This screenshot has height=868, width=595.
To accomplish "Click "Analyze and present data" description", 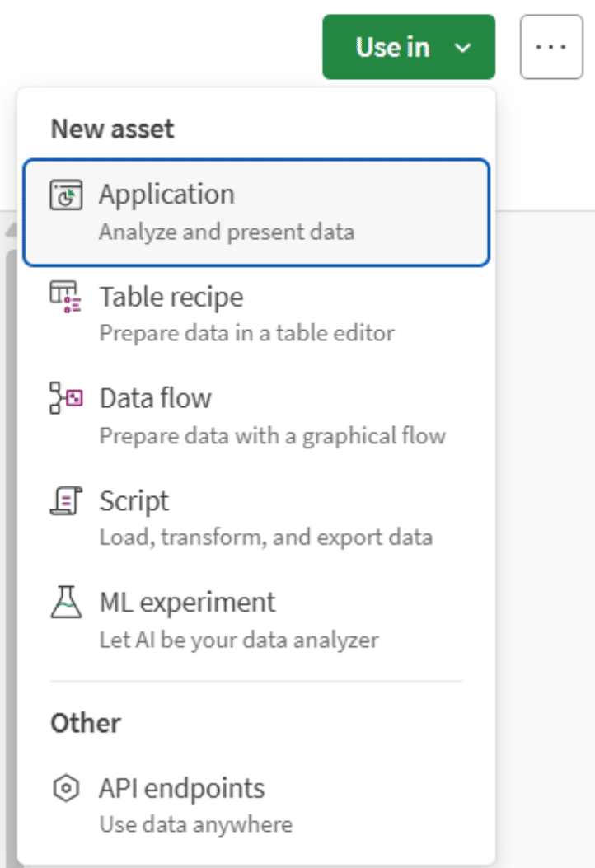I will pyautogui.click(x=227, y=232).
